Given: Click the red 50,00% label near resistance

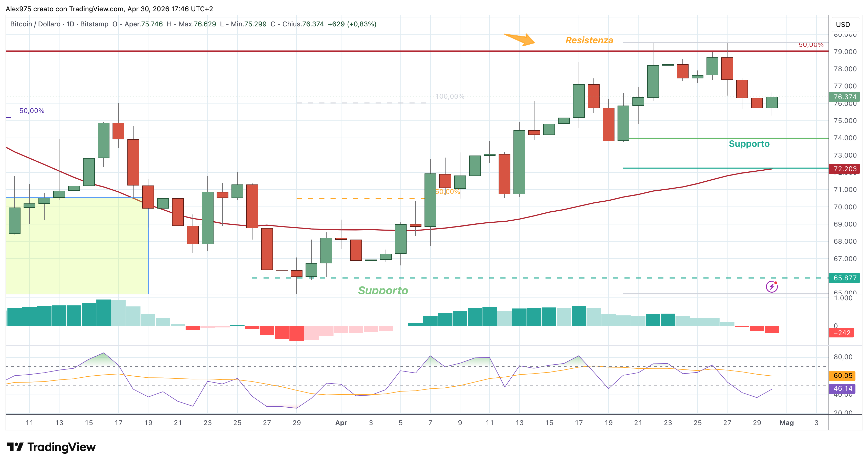Looking at the screenshot, I should pos(811,45).
